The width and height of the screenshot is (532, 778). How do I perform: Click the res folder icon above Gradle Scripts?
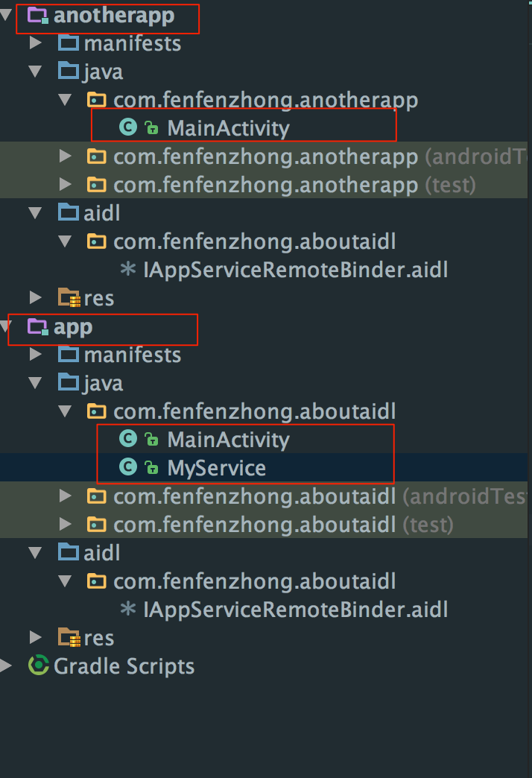pos(69,638)
